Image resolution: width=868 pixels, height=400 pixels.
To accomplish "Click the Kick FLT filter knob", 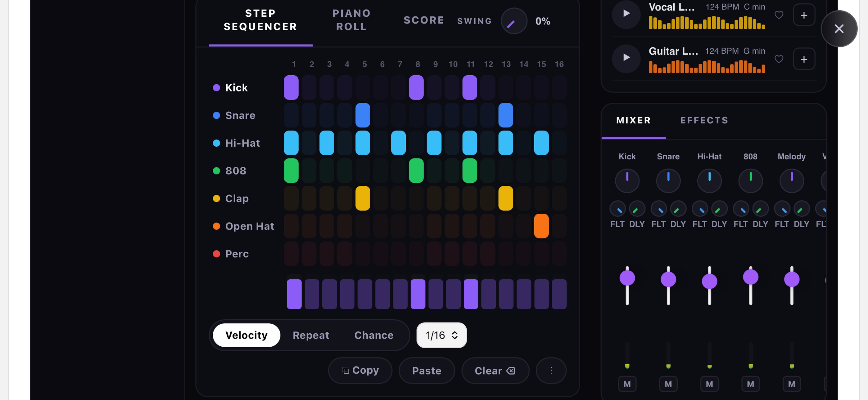I will [x=618, y=209].
